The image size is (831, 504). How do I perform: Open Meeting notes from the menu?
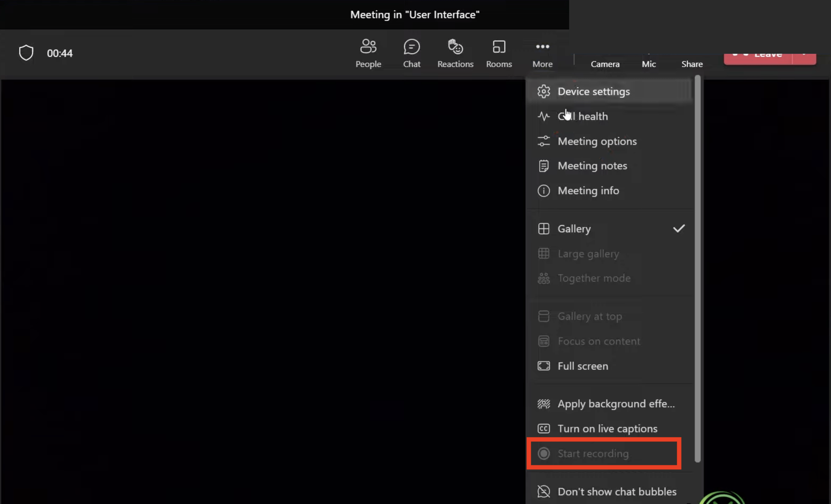[609, 166]
